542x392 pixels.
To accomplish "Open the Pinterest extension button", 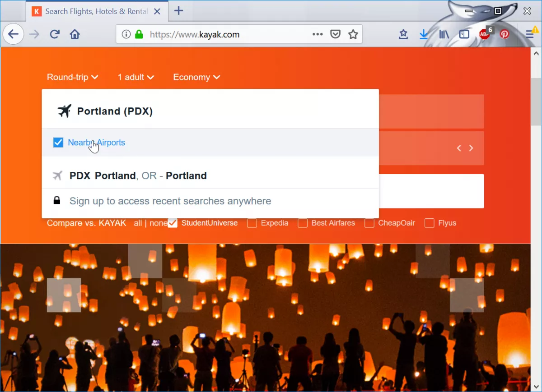I will tap(505, 34).
